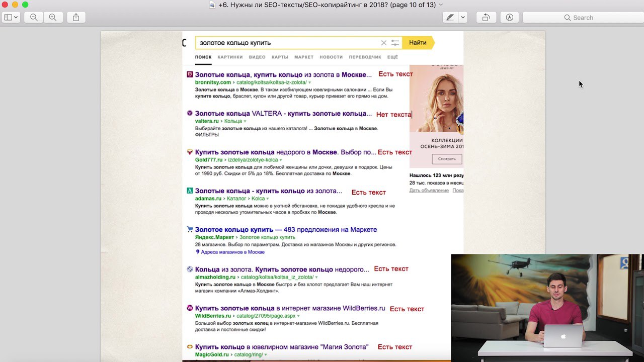Image resolution: width=644 pixels, height=362 pixels.
Task: Switch to the Новости tab
Action: (331, 57)
